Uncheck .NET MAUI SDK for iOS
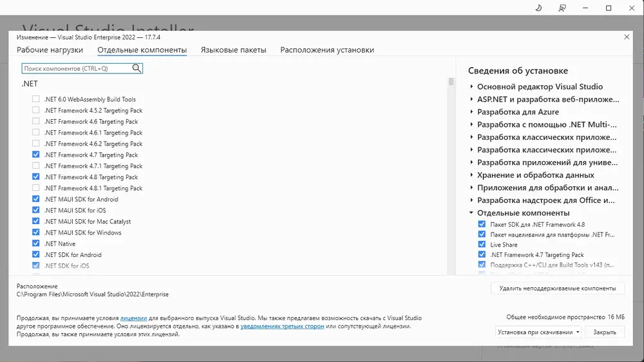Viewport: 644px width, 362px height. click(x=35, y=210)
